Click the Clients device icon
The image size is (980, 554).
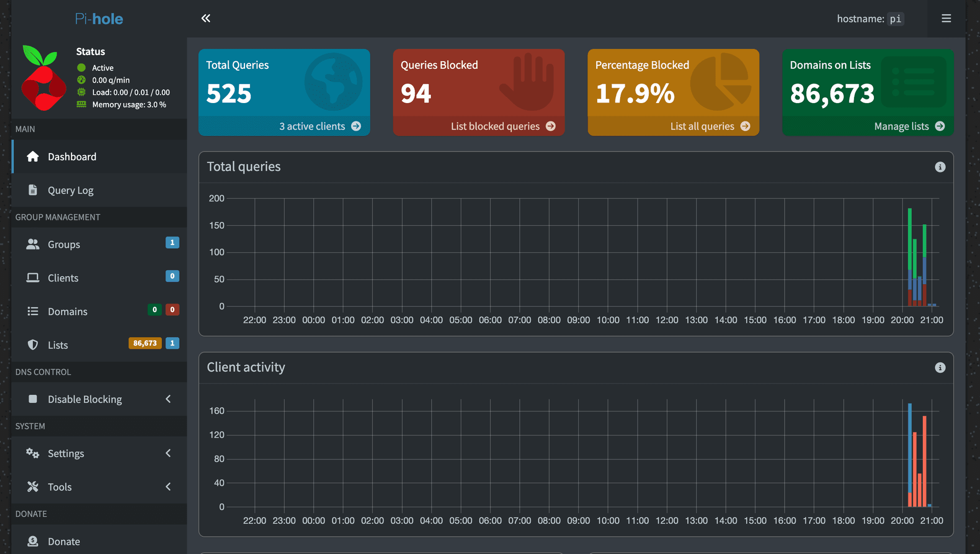[33, 278]
